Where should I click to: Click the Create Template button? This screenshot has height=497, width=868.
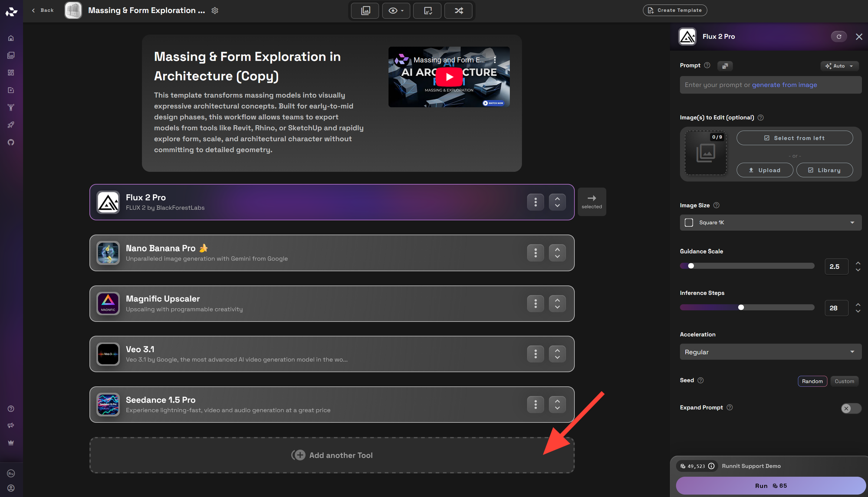[x=674, y=10]
